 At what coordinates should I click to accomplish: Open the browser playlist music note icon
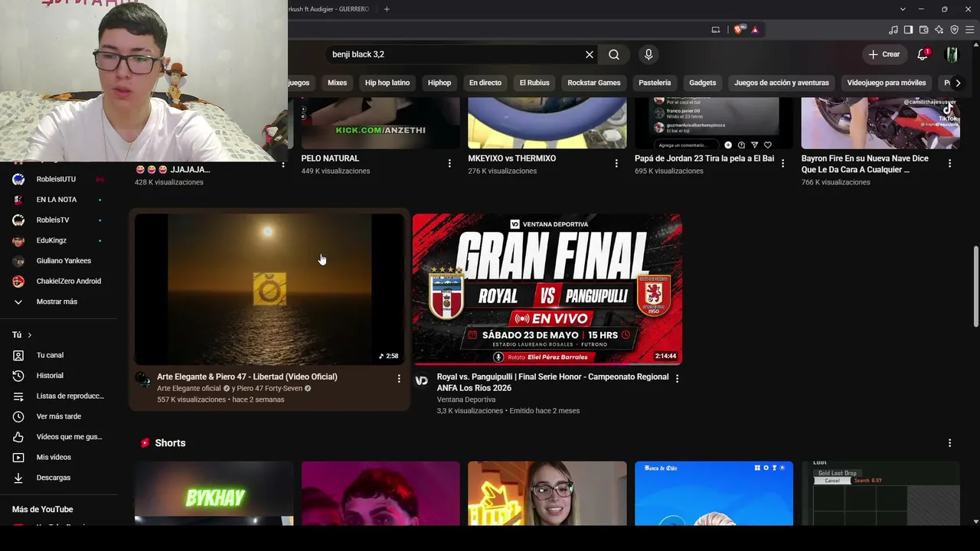tap(893, 30)
